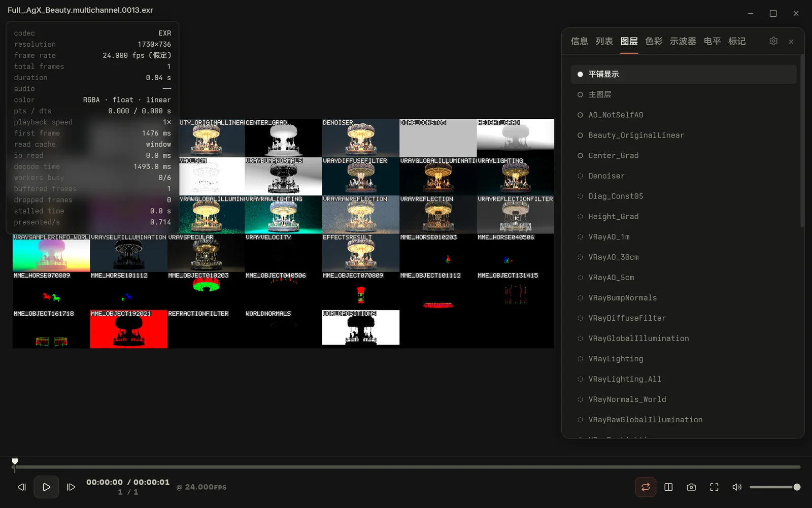Maximize the player window
The image size is (812, 508).
click(773, 13)
